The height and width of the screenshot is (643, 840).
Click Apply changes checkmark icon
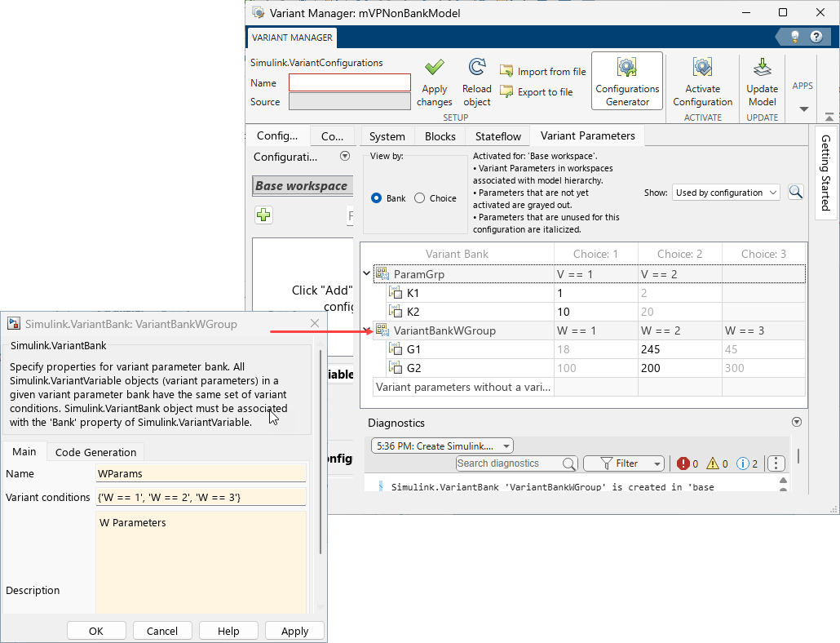click(435, 68)
